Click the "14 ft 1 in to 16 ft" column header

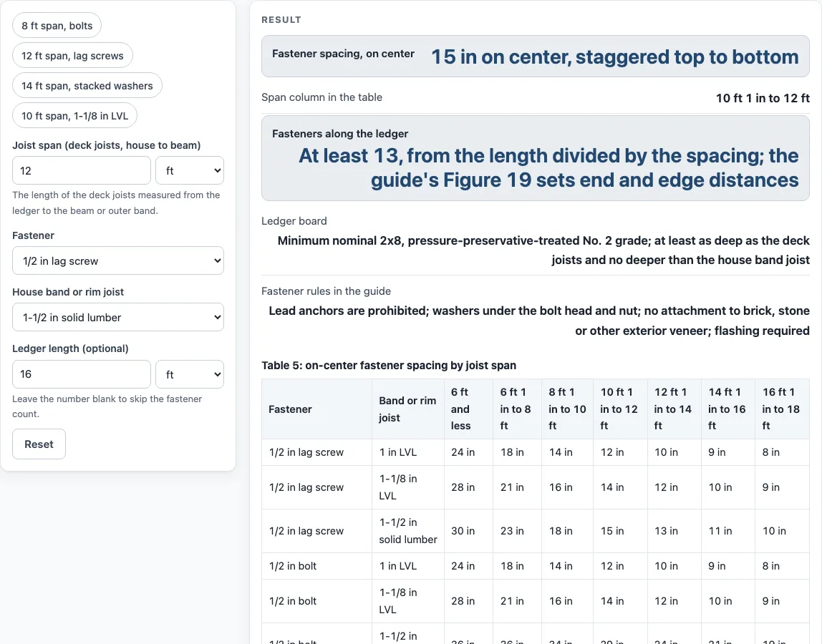click(x=728, y=409)
